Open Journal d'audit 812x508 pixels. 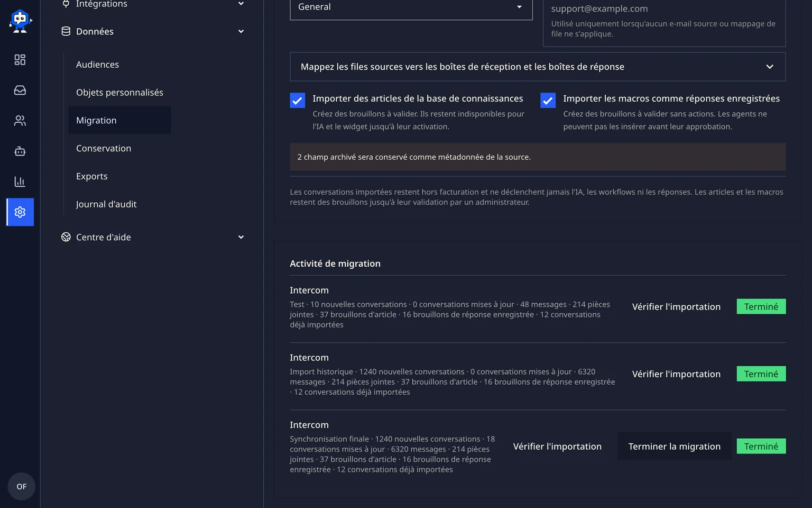(106, 204)
